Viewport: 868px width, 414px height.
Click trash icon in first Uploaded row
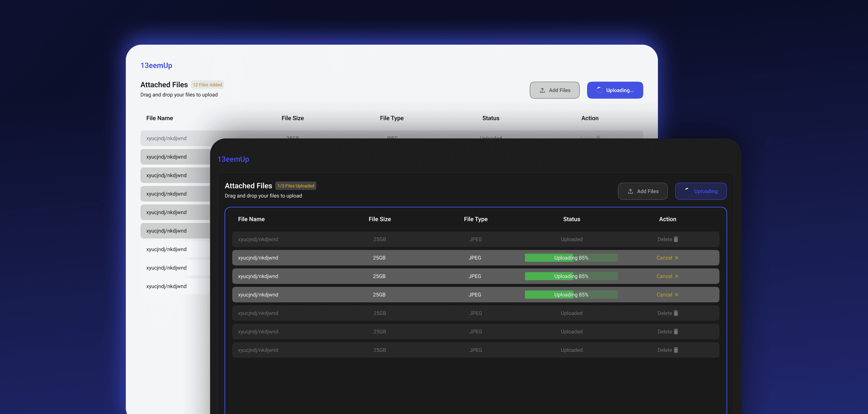[676, 239]
